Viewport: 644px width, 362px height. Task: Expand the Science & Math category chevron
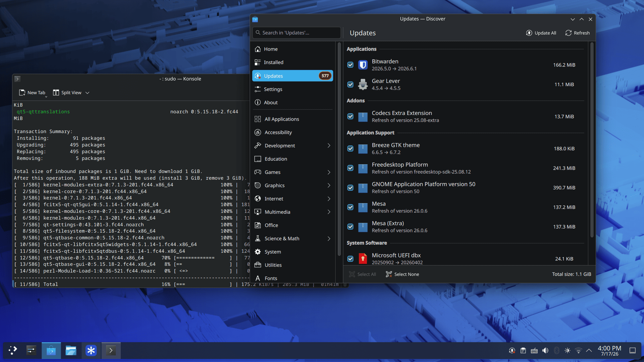click(329, 239)
